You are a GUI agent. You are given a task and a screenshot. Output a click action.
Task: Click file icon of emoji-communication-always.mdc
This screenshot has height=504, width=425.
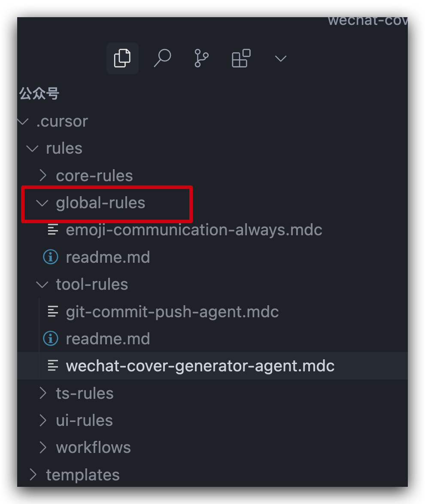53,230
